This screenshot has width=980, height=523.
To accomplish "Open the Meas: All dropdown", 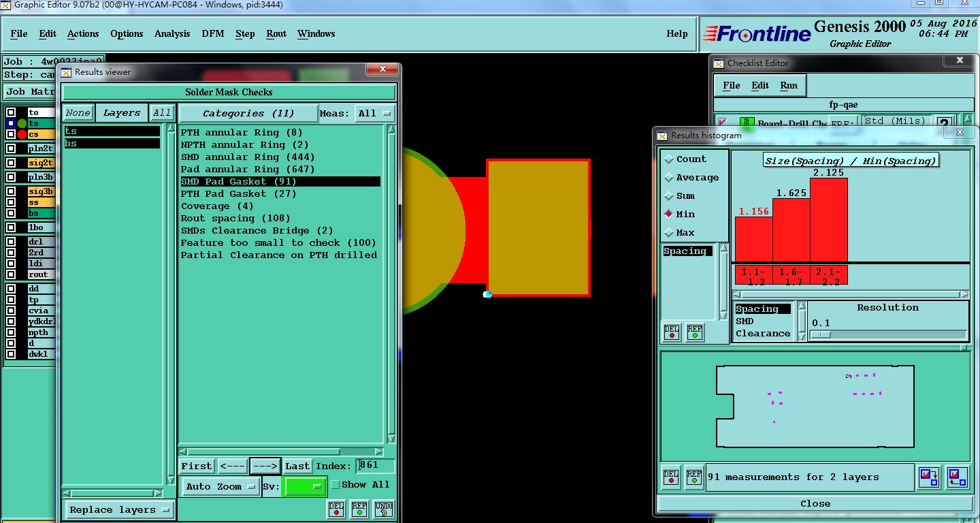I will [x=374, y=114].
